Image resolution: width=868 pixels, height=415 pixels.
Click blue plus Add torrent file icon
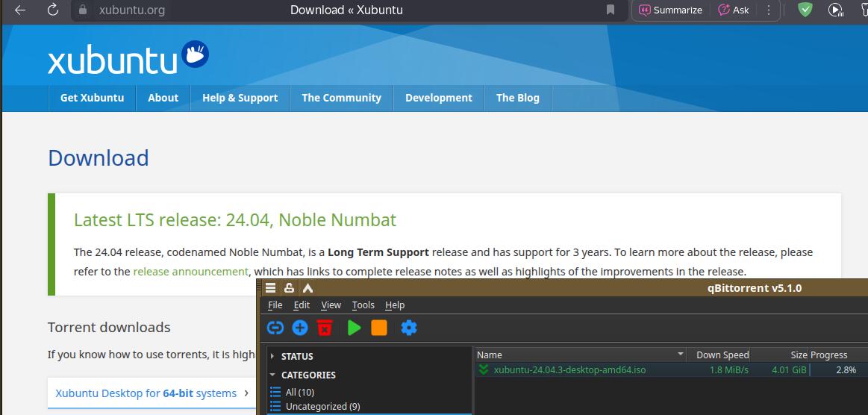(x=299, y=328)
